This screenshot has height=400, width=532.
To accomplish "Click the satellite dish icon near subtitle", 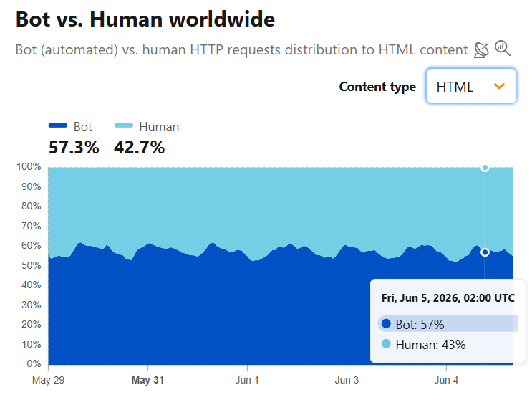I will (x=481, y=50).
